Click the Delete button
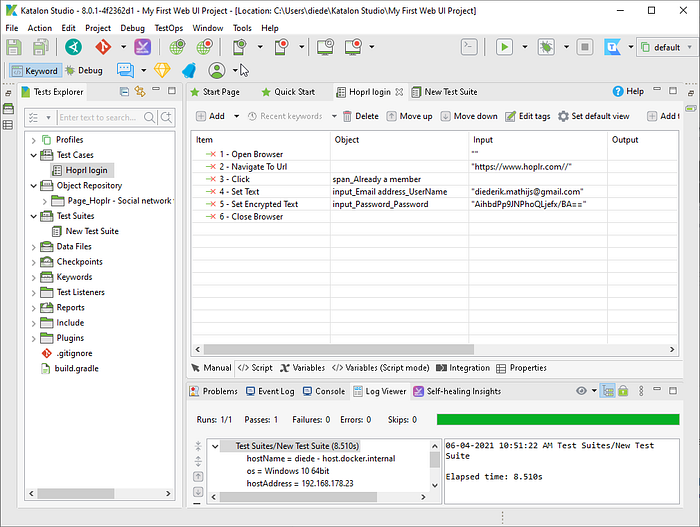 coord(361,116)
